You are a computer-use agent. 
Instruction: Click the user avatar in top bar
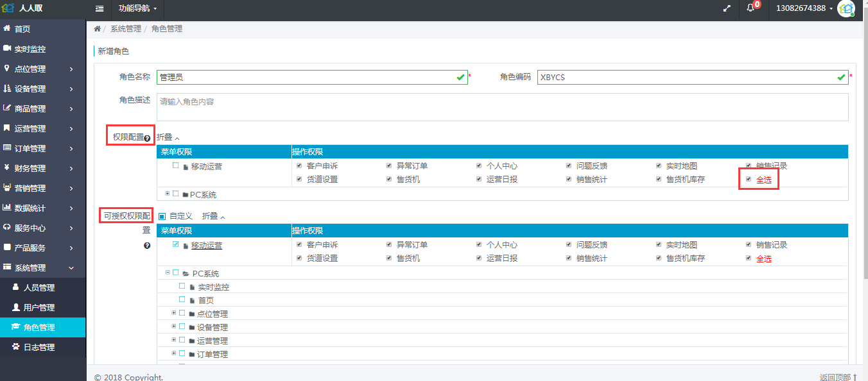tap(846, 8)
